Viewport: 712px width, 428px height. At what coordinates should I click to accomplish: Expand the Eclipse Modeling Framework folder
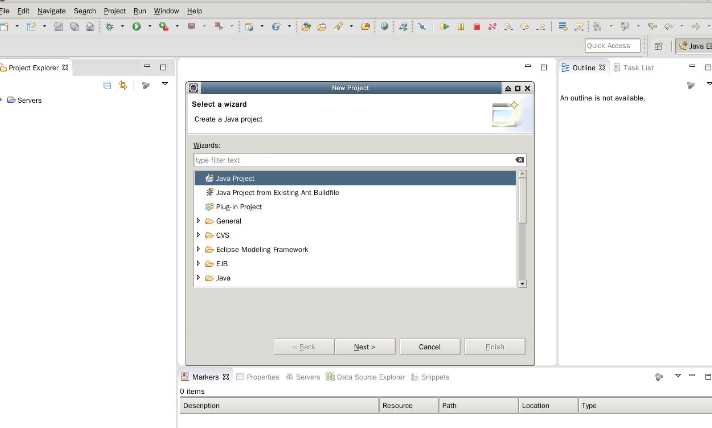pyautogui.click(x=198, y=249)
